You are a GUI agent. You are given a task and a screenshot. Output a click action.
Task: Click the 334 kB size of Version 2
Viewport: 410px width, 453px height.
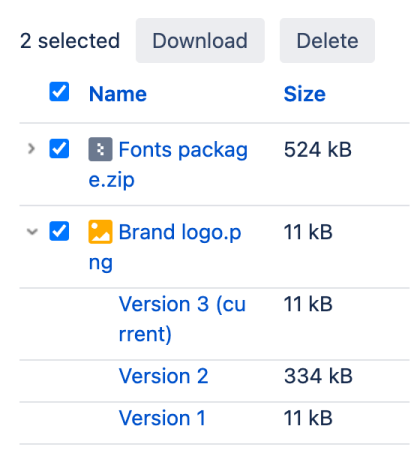click(318, 376)
